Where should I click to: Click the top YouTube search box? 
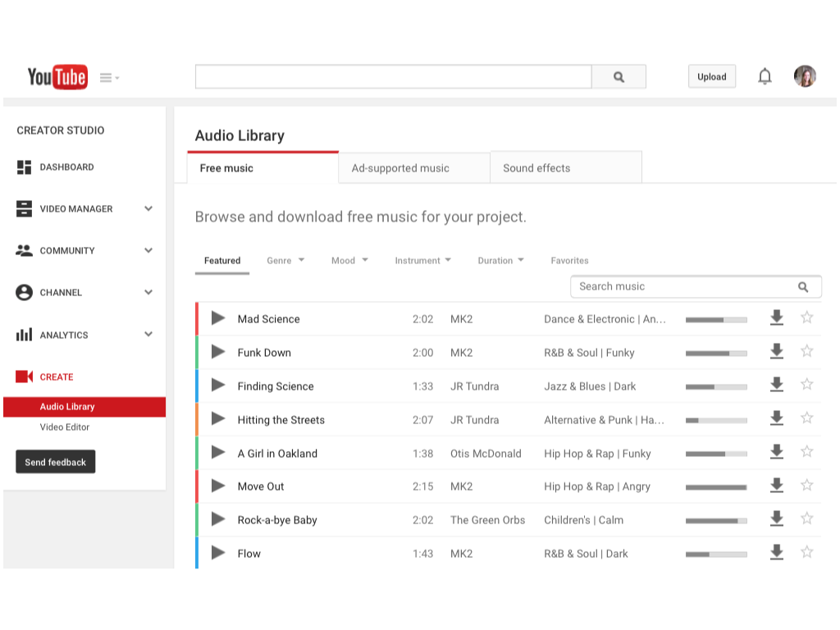pos(394,76)
